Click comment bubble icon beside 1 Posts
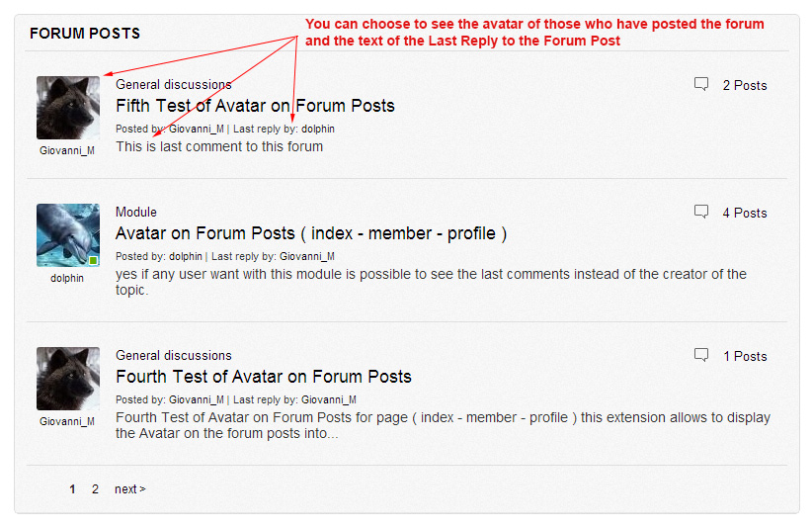Screen dimensions: 812x527 point(701,355)
